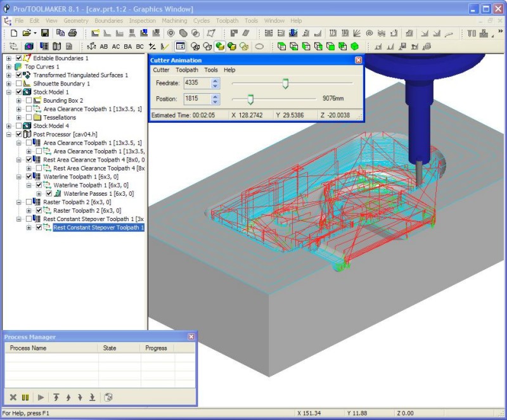Select the AB toolbar button

click(104, 47)
